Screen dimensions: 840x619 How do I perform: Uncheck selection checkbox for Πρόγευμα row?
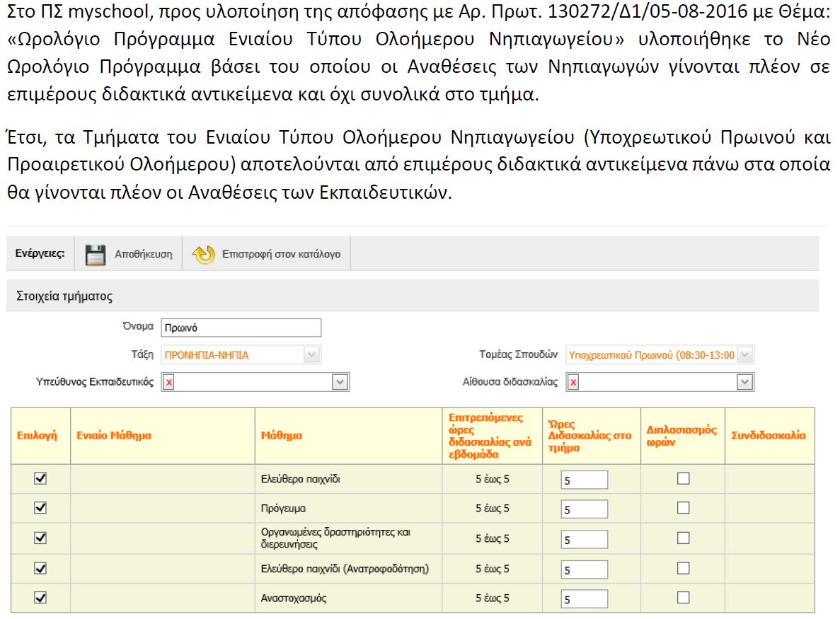(40, 508)
